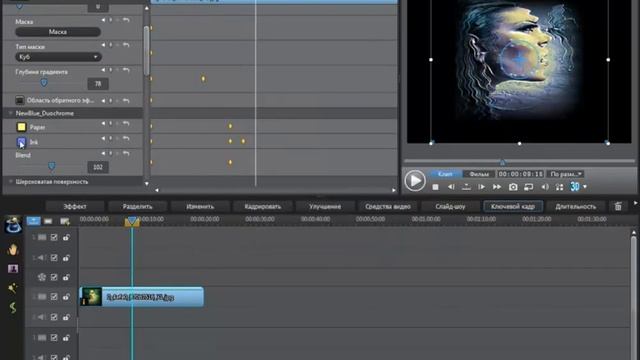This screenshot has height=360, width=640.
Task: Open the seek unit icon beside previous frame
Action: click(466, 187)
